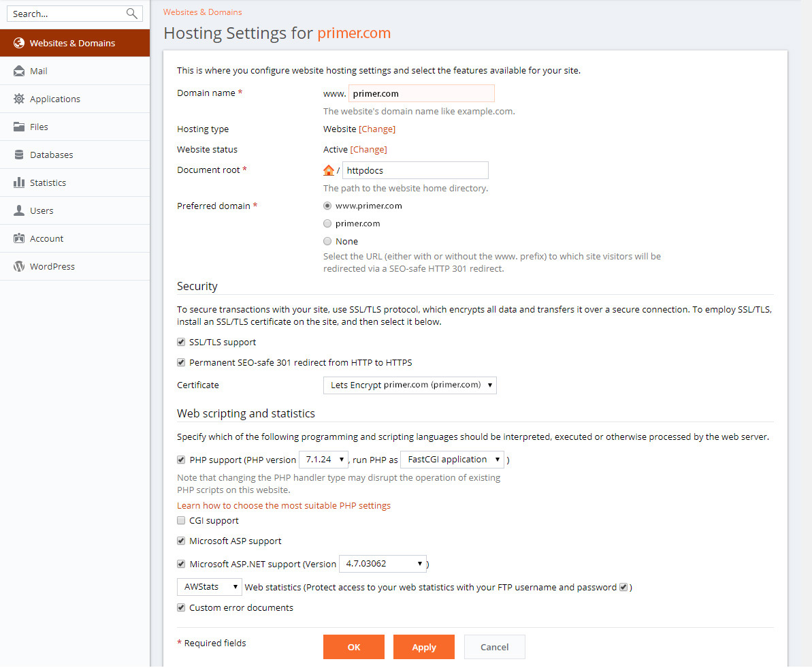The height and width of the screenshot is (668, 812).
Task: Click the Account icon in sidebar
Action: [x=19, y=238]
